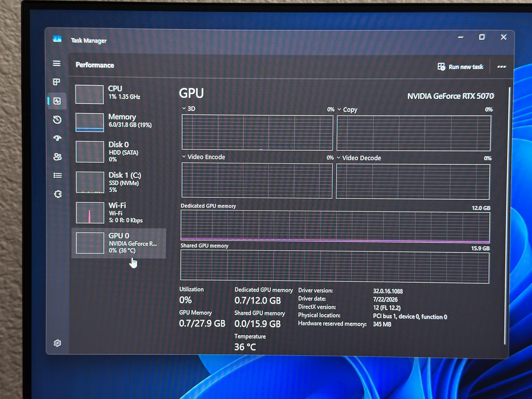Open Task Manager settings gear
This screenshot has width=532, height=399.
57,343
